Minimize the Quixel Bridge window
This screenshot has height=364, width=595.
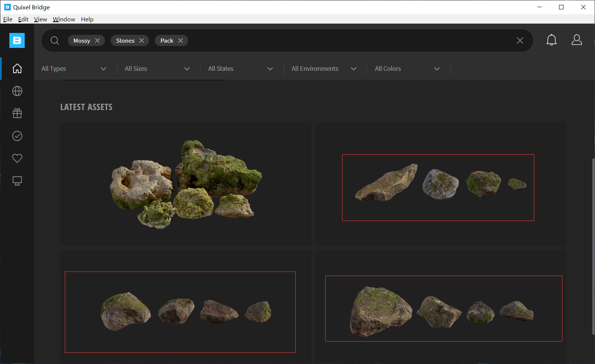[x=540, y=7]
